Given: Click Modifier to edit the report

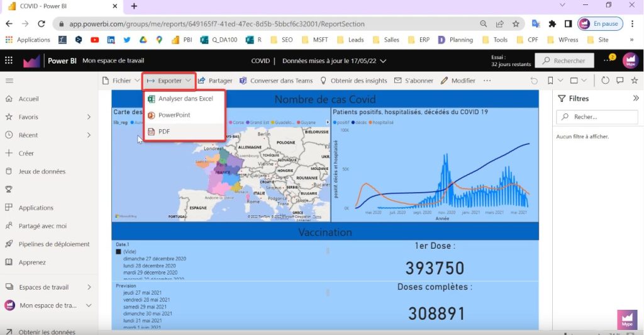Looking at the screenshot, I should click(x=458, y=81).
